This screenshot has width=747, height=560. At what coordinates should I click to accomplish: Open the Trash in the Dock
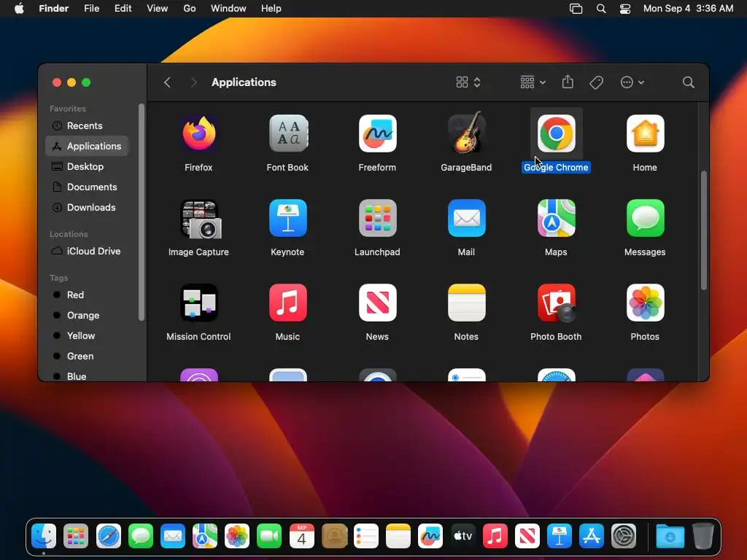(x=703, y=537)
